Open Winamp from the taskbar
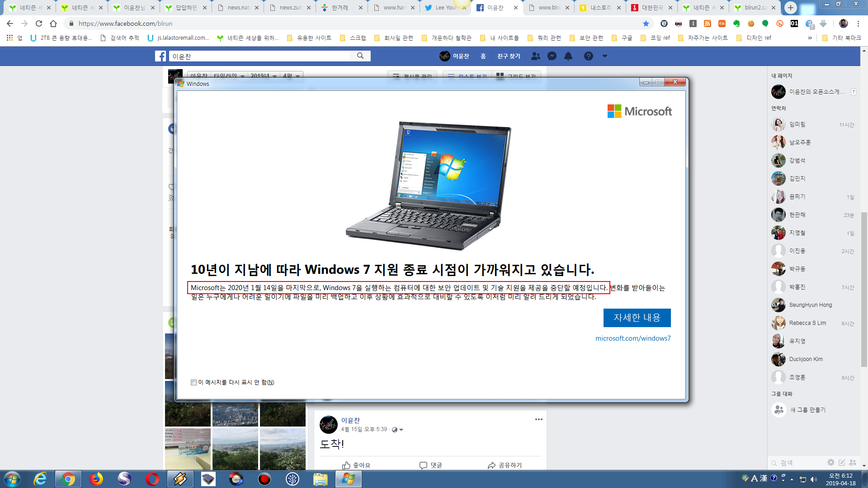Image resolution: width=868 pixels, height=488 pixels. point(180,479)
